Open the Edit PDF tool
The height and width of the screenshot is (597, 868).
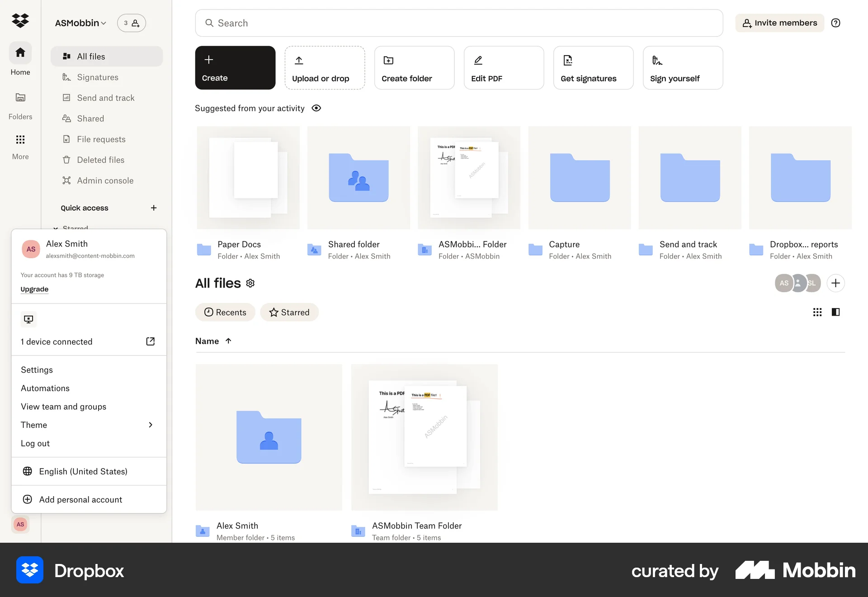[503, 67]
